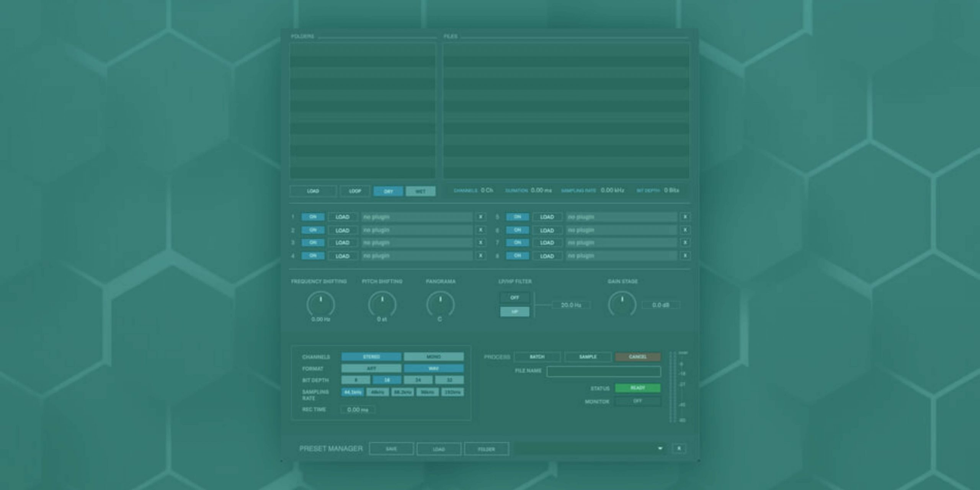Select 44.1kHz sampling rate

[x=353, y=392]
